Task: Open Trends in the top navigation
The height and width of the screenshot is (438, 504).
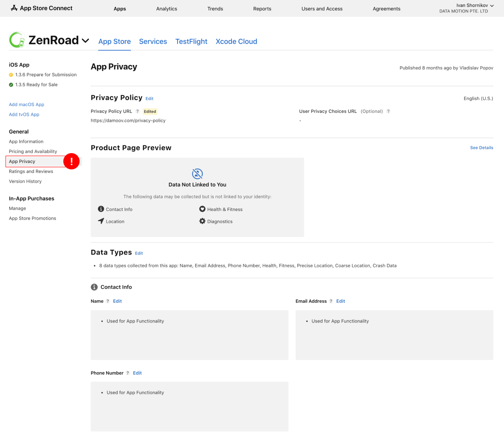Action: tap(215, 9)
